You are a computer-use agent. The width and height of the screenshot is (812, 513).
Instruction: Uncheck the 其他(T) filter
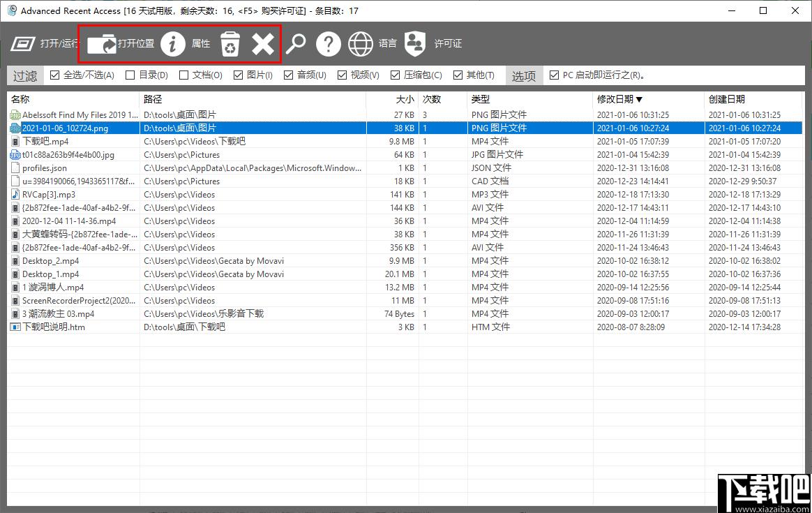(458, 75)
